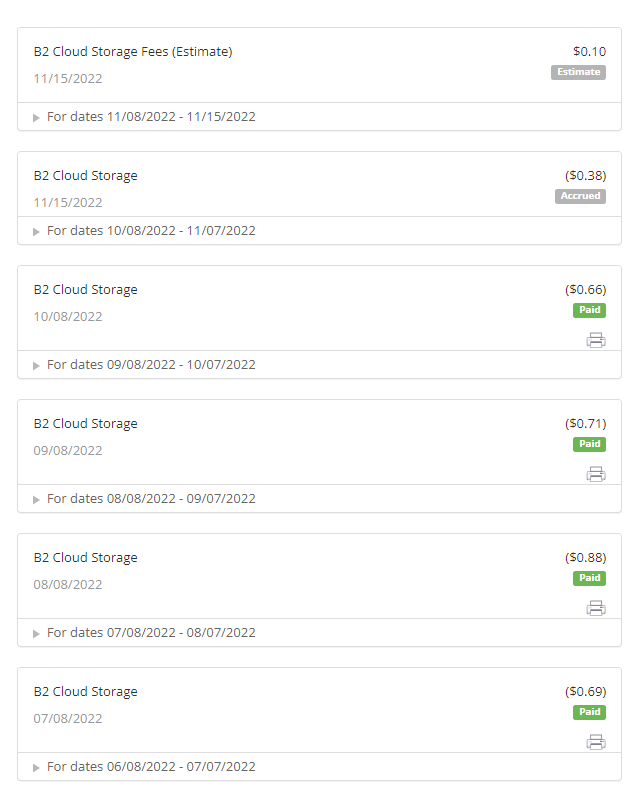Click the gray Estimate status badge

point(578,72)
